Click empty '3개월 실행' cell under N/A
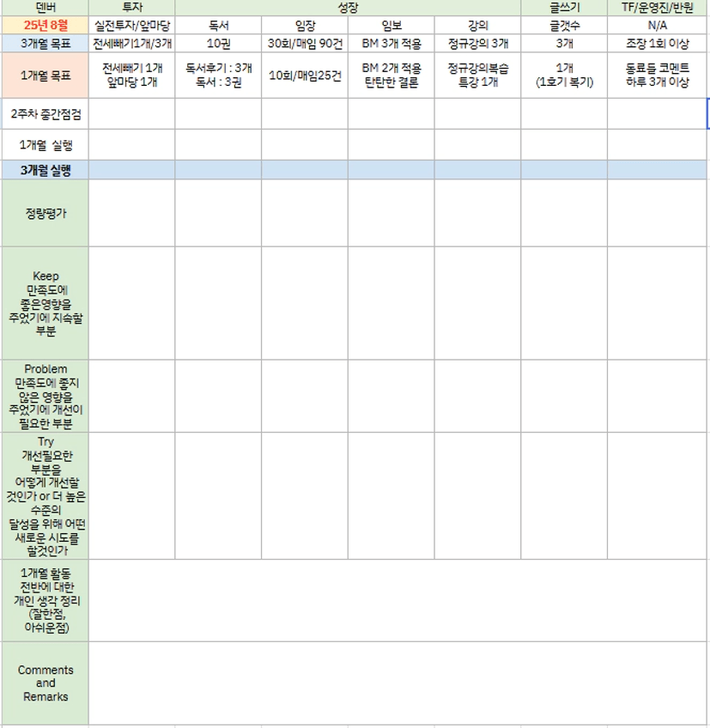Image resolution: width=710 pixels, height=728 pixels. [x=657, y=170]
